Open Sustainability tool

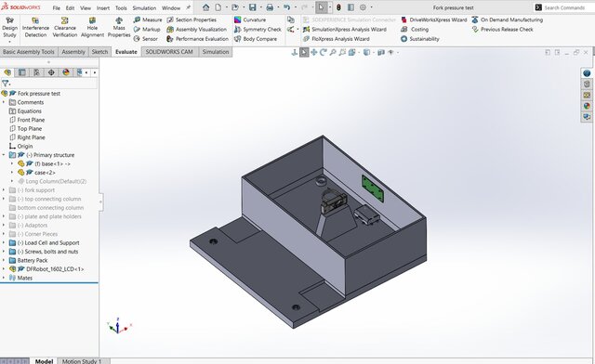pos(419,39)
